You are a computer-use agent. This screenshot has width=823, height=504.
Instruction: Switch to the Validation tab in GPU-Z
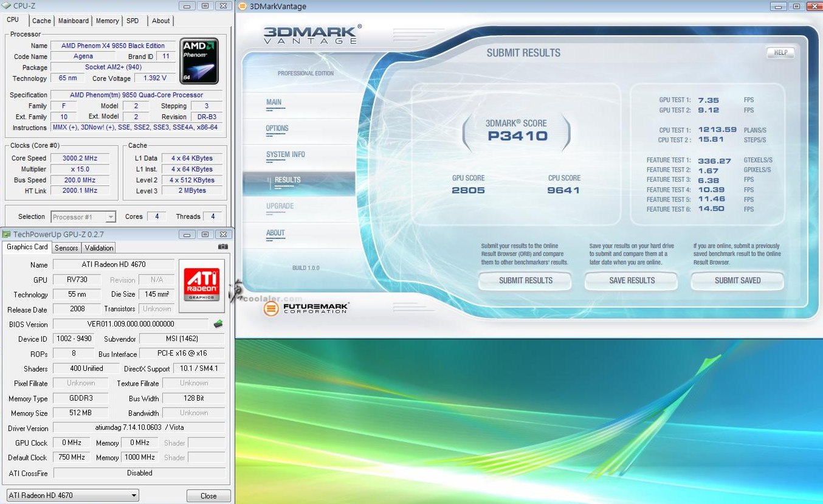click(99, 247)
